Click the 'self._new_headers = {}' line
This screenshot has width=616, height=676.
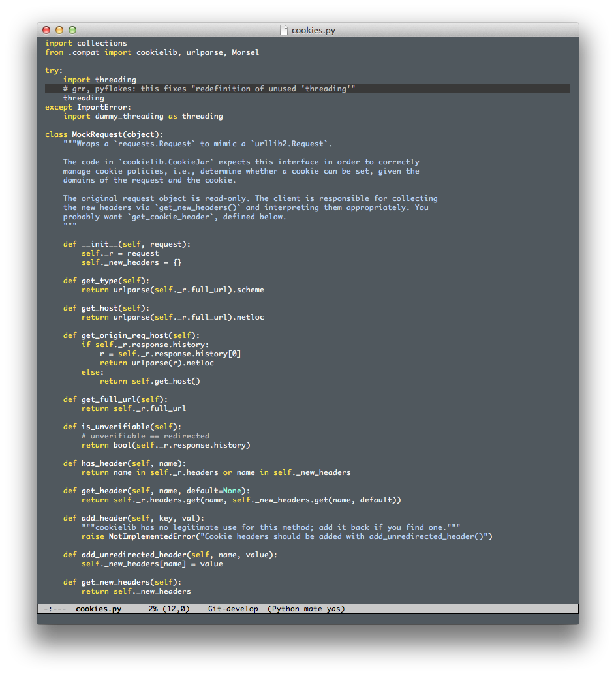(131, 262)
